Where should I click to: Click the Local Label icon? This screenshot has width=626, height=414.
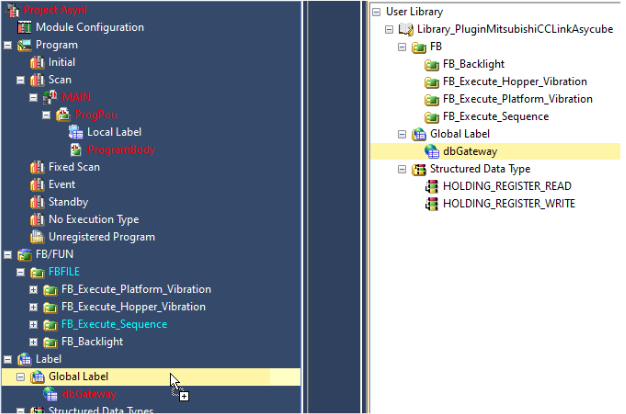tap(76, 132)
